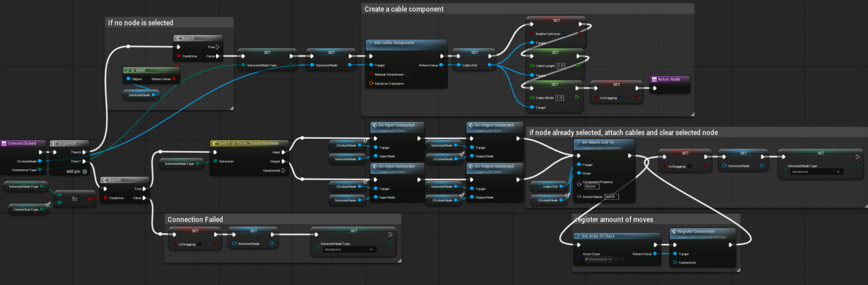
Task: Click the Return Node icon
Action: point(654,79)
